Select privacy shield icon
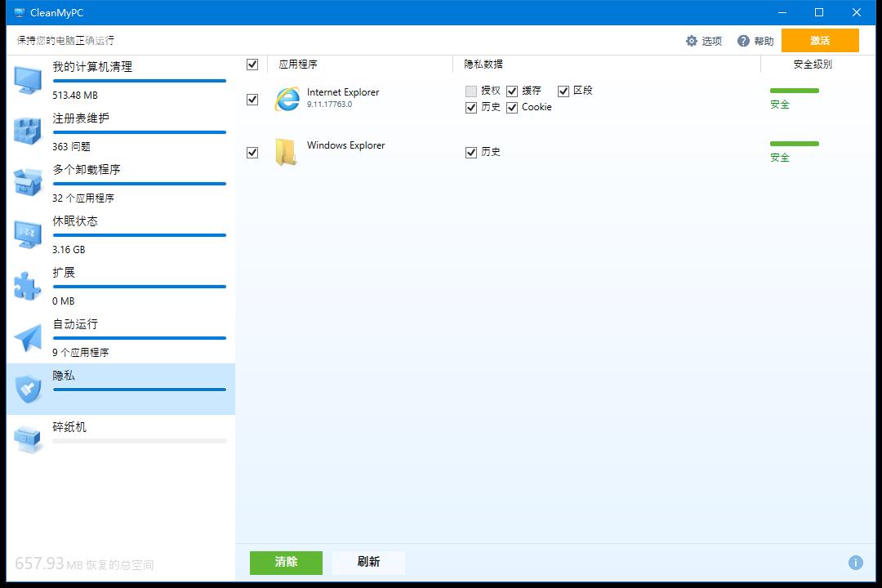The width and height of the screenshot is (882, 588). [28, 389]
